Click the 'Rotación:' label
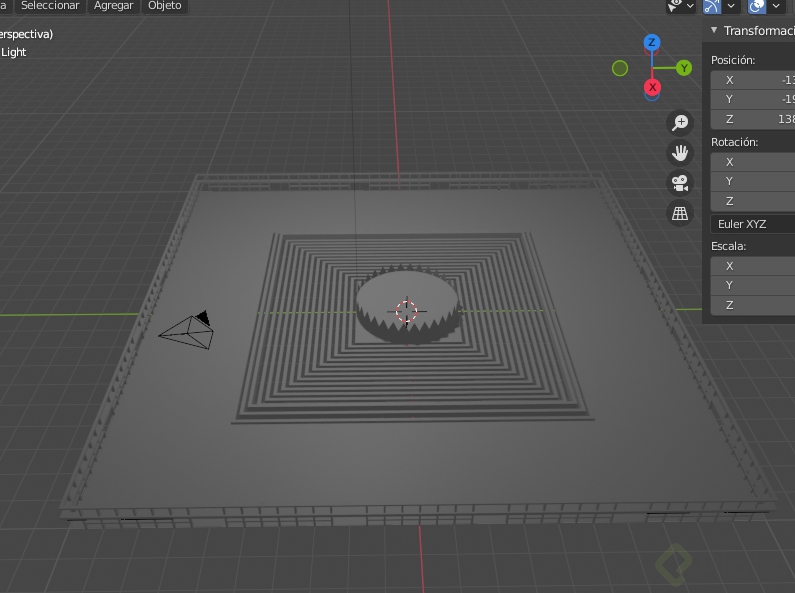Screen dimensions: 795x593 [x=734, y=142]
